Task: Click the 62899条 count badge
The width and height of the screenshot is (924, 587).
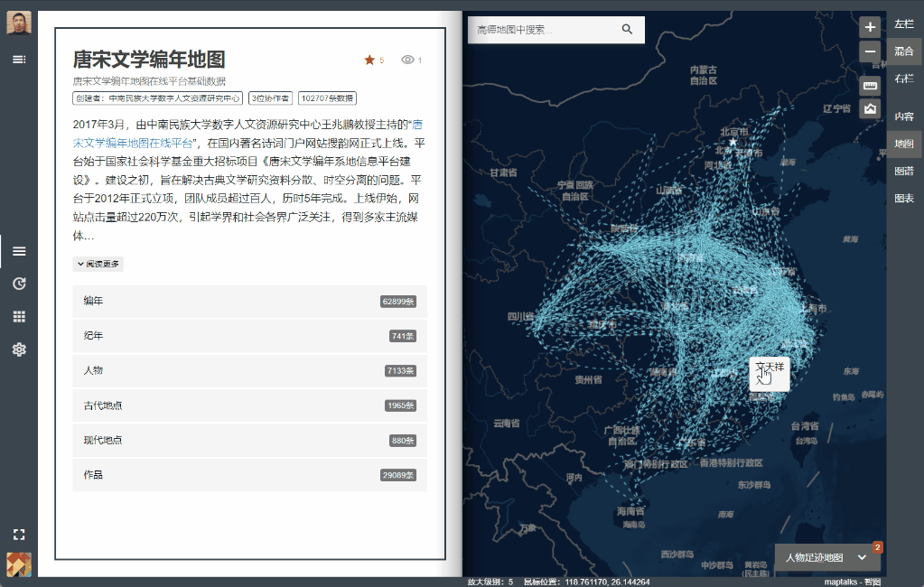Action: pyautogui.click(x=398, y=302)
